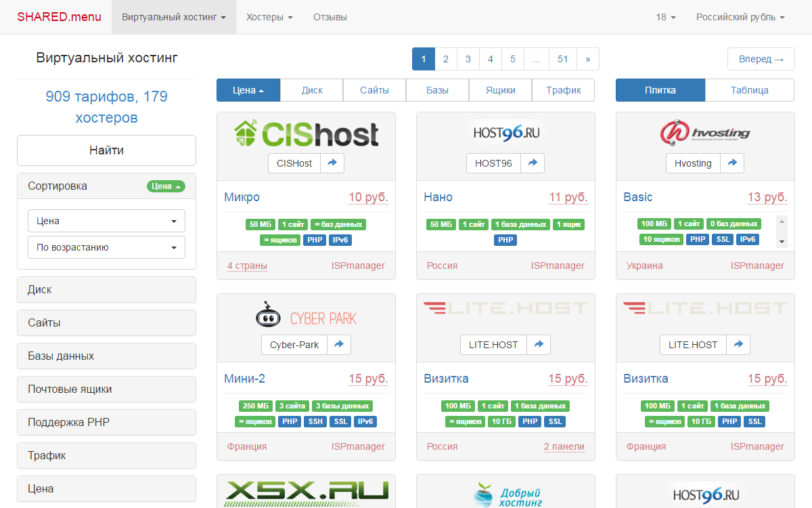Open the По возрастанию order select
This screenshot has height=508, width=812.
(x=106, y=247)
